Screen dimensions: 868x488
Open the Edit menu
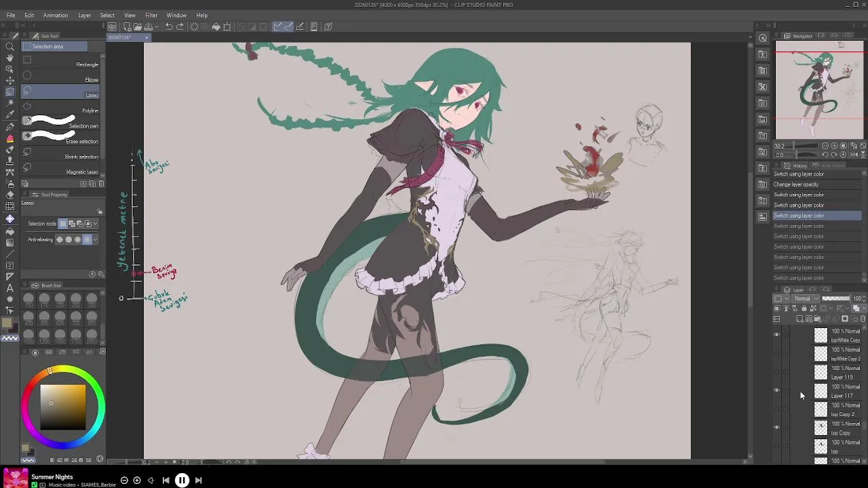click(x=29, y=15)
